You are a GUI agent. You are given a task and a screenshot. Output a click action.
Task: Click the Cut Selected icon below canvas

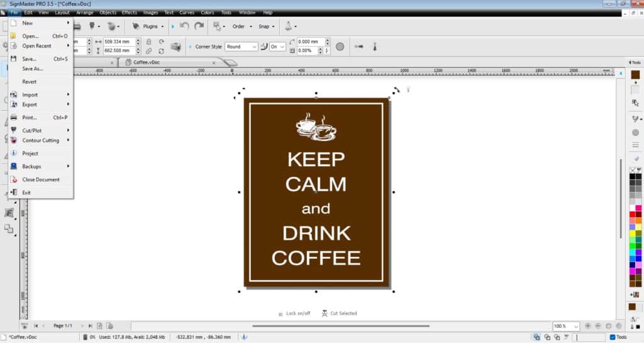pyautogui.click(x=325, y=313)
